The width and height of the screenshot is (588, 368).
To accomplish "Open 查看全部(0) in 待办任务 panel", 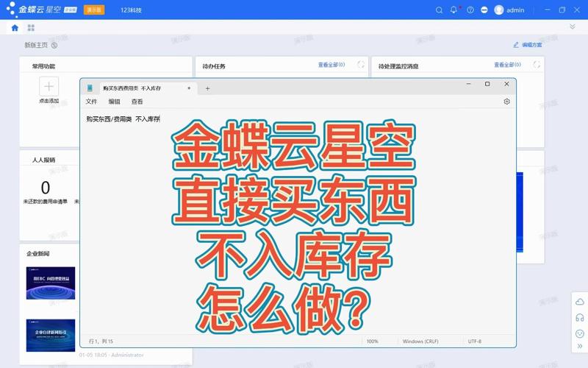I will click(331, 65).
